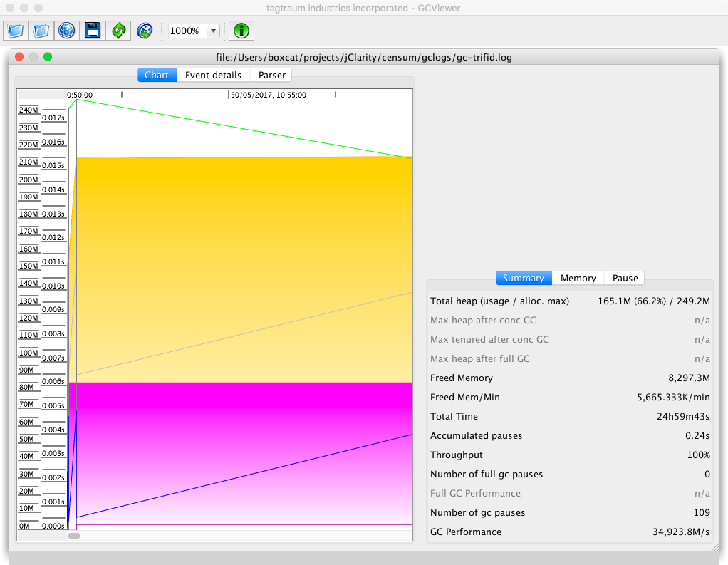This screenshot has height=565, width=728.
Task: Switch to the Chart tab
Action: [x=157, y=75]
